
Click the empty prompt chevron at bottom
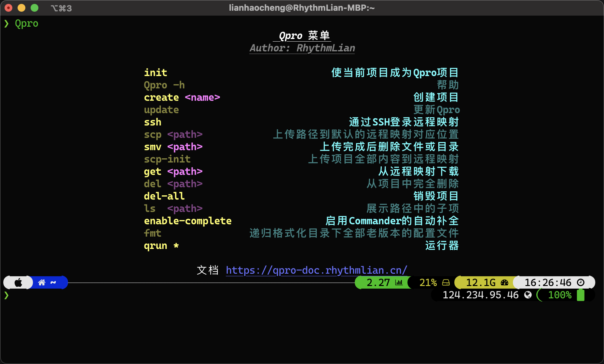[x=6, y=295]
